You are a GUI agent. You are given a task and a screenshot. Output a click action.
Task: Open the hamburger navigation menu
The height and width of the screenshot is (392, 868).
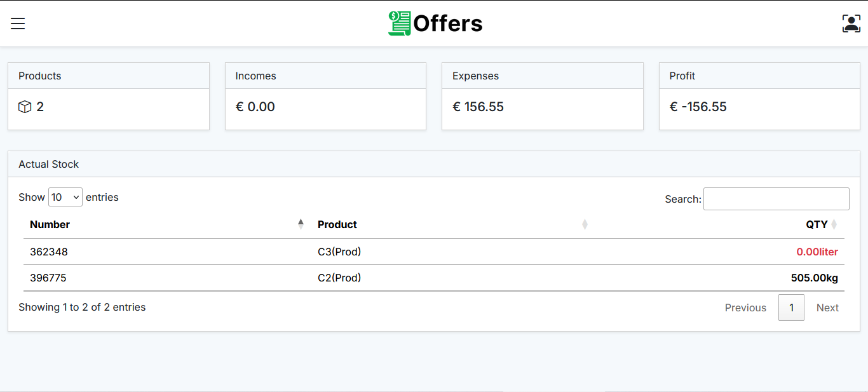[17, 23]
